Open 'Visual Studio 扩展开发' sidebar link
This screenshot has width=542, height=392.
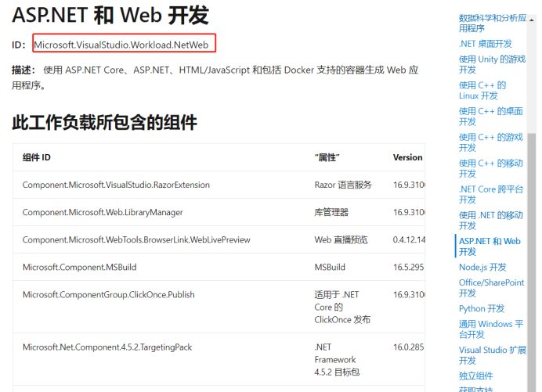492,355
